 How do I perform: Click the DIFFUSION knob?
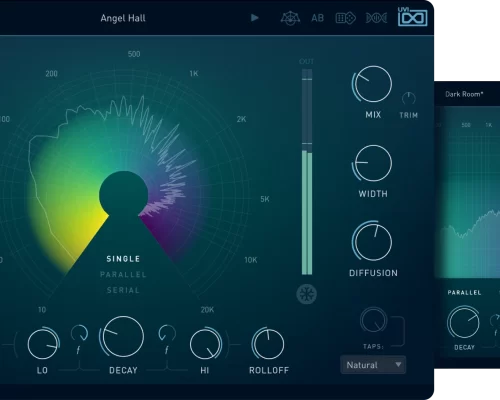tap(373, 242)
